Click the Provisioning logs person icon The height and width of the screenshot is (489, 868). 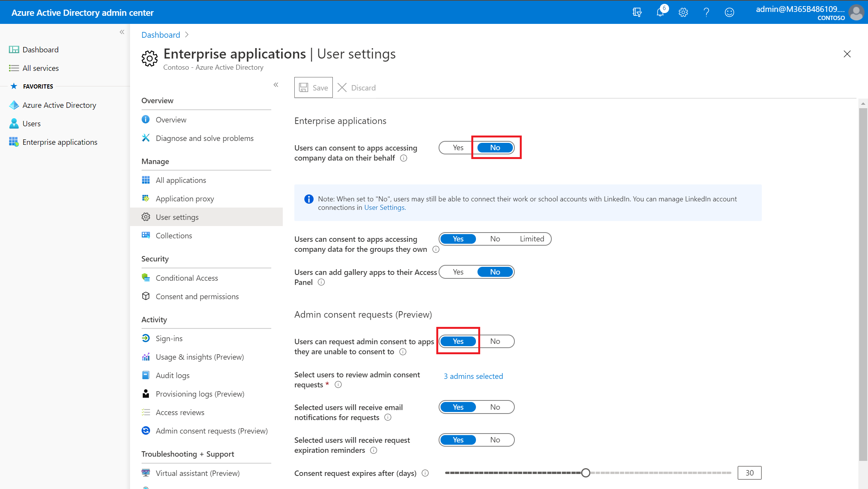145,394
